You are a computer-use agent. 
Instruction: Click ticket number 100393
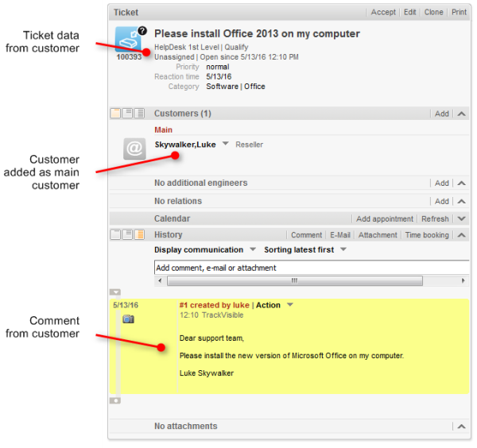129,57
